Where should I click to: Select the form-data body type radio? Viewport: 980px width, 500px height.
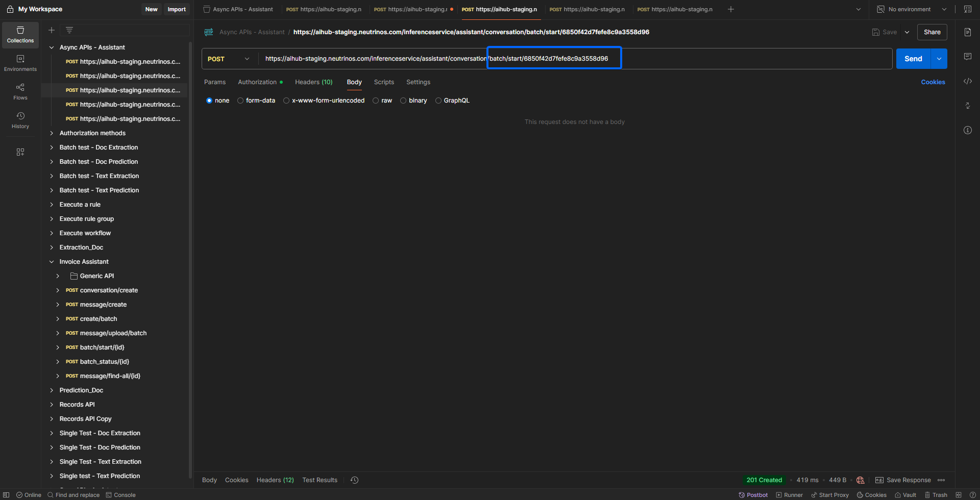240,101
